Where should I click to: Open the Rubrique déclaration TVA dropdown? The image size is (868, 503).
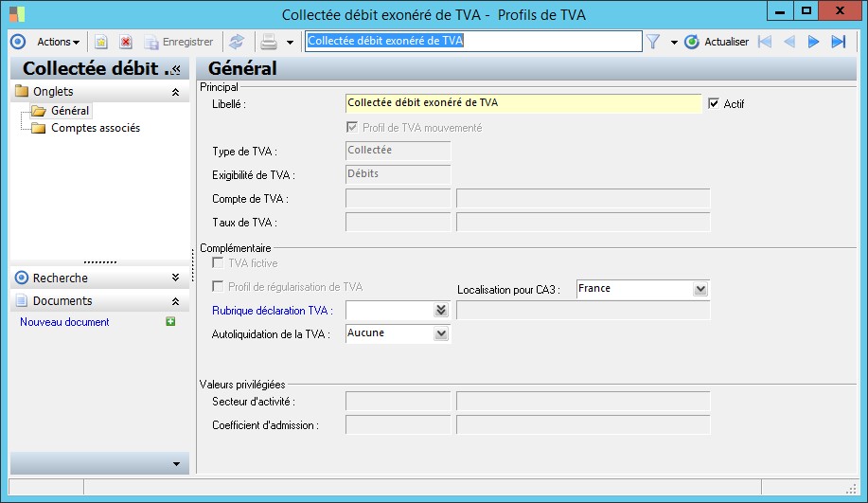pos(441,310)
